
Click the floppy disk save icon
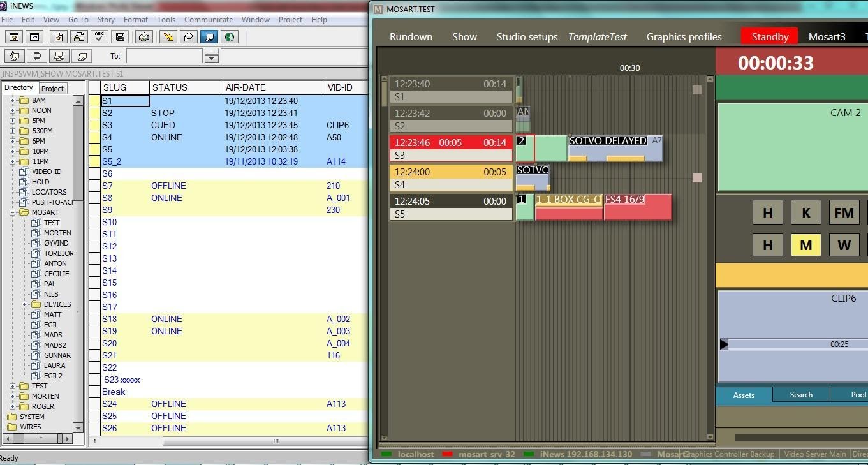click(x=120, y=37)
